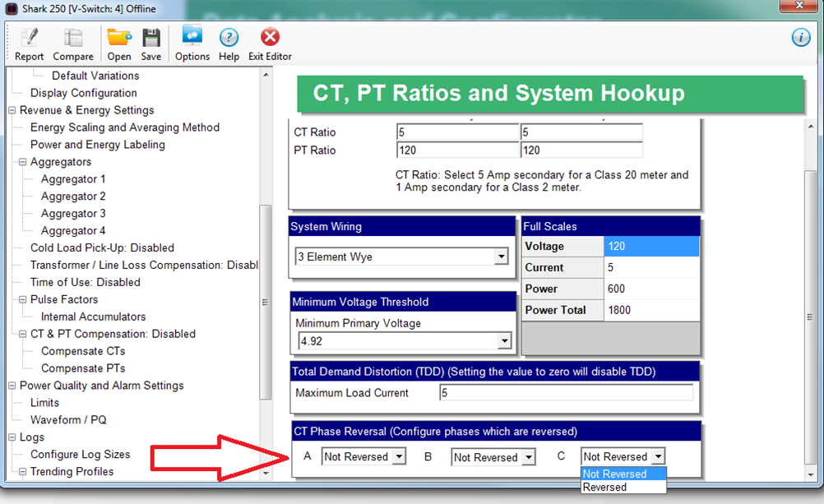Click the Maximum Load Current field

(566, 392)
